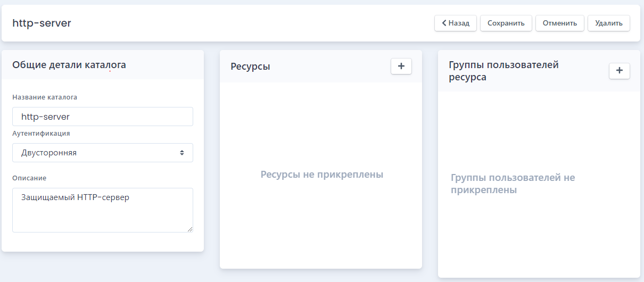Delete the catalog with Удалить

(609, 23)
